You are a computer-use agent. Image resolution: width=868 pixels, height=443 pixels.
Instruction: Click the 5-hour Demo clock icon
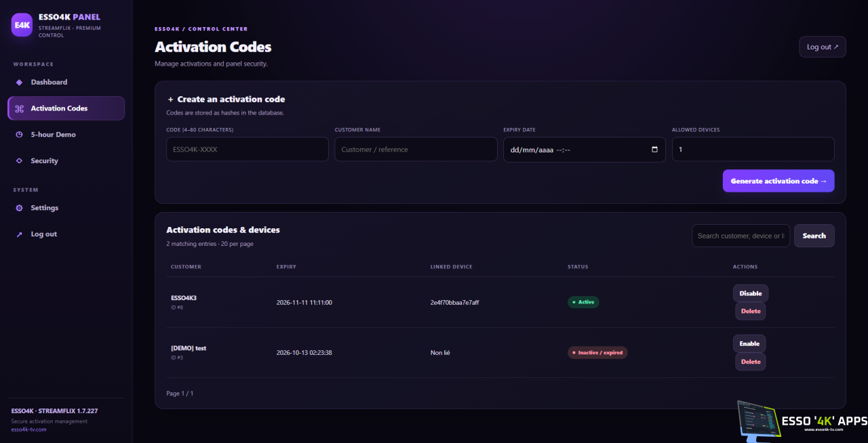click(x=19, y=135)
